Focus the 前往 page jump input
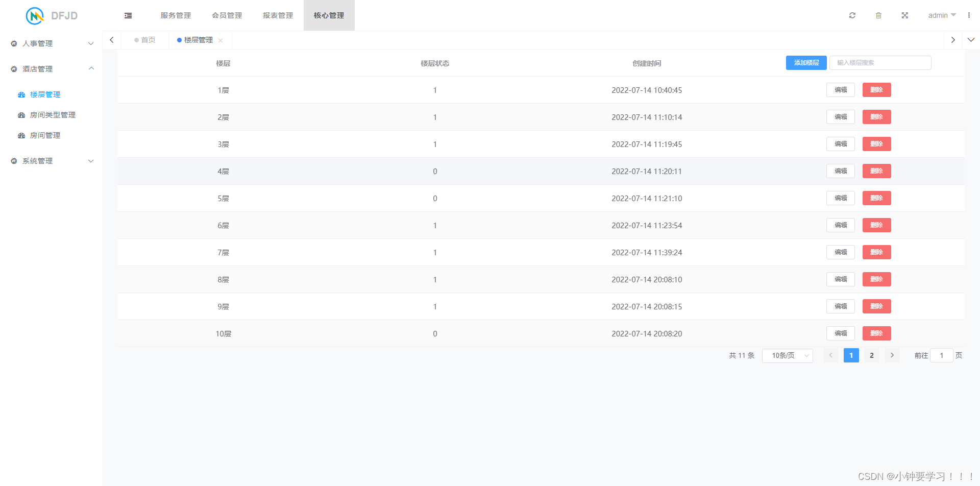This screenshot has width=980, height=486. (x=941, y=355)
